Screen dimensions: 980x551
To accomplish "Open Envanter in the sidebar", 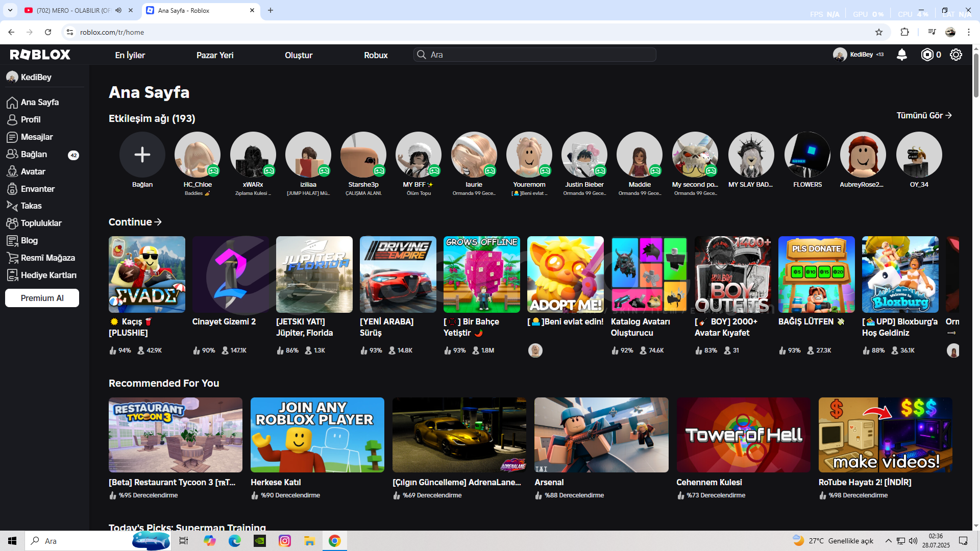I will point(38,189).
